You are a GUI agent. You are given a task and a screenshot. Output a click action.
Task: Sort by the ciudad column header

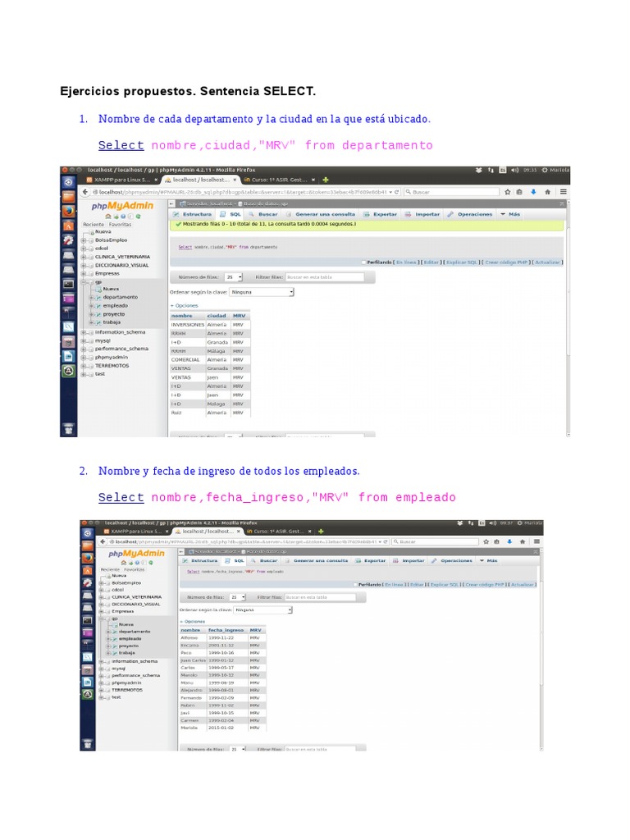tap(217, 316)
